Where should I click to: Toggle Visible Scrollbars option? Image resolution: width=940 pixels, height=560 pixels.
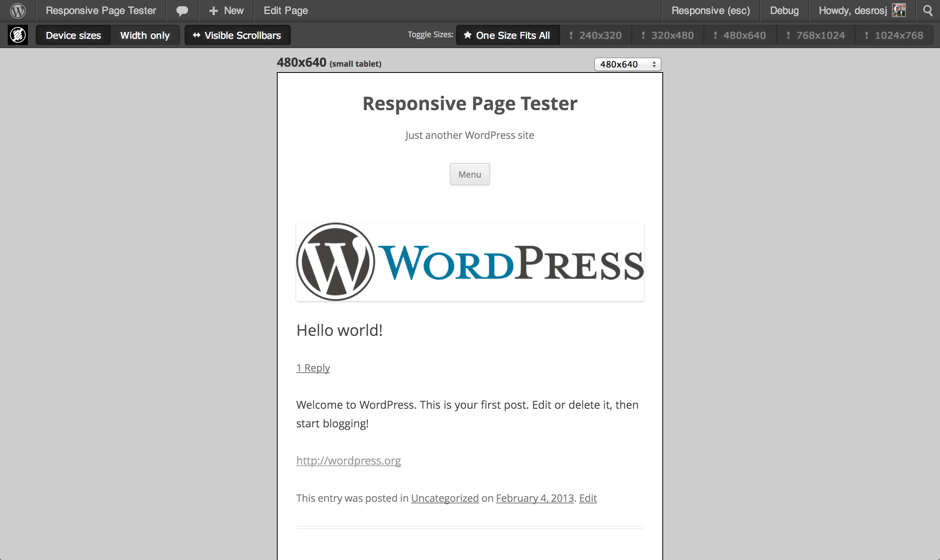(x=237, y=35)
